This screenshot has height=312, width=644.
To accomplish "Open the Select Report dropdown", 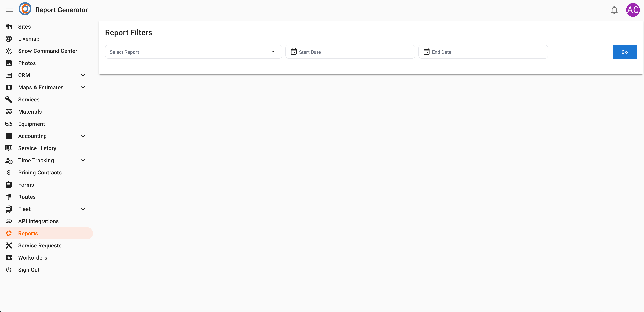I will [194, 52].
